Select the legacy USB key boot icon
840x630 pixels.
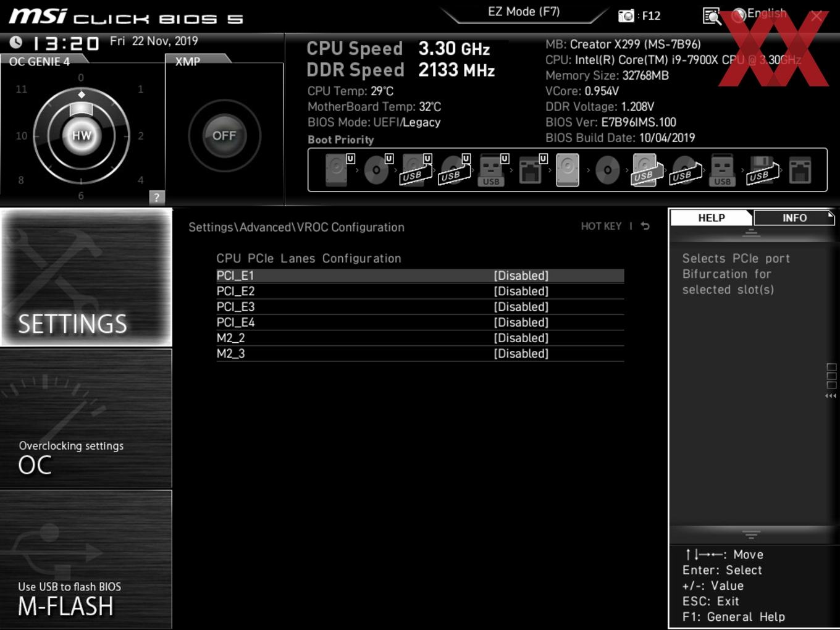coord(722,170)
